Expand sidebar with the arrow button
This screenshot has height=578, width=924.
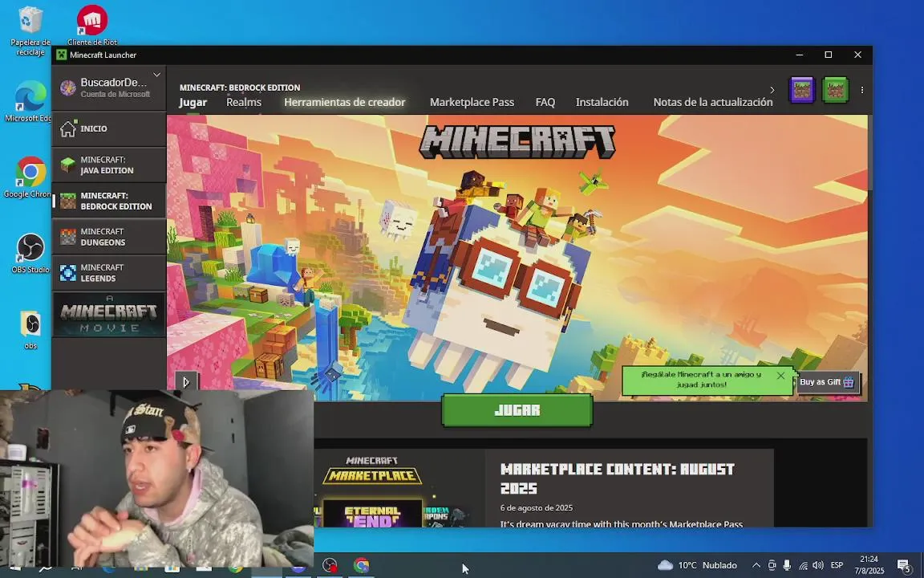[x=186, y=381]
